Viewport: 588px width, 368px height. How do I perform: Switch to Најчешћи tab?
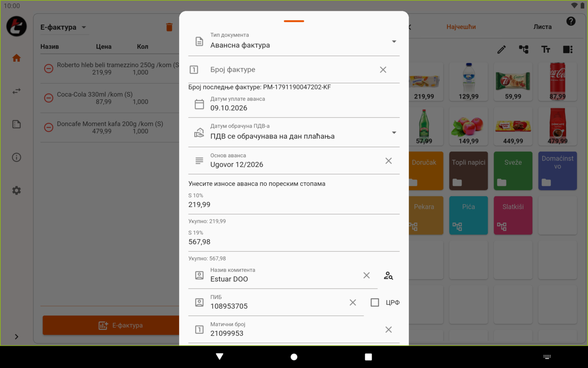[461, 27]
